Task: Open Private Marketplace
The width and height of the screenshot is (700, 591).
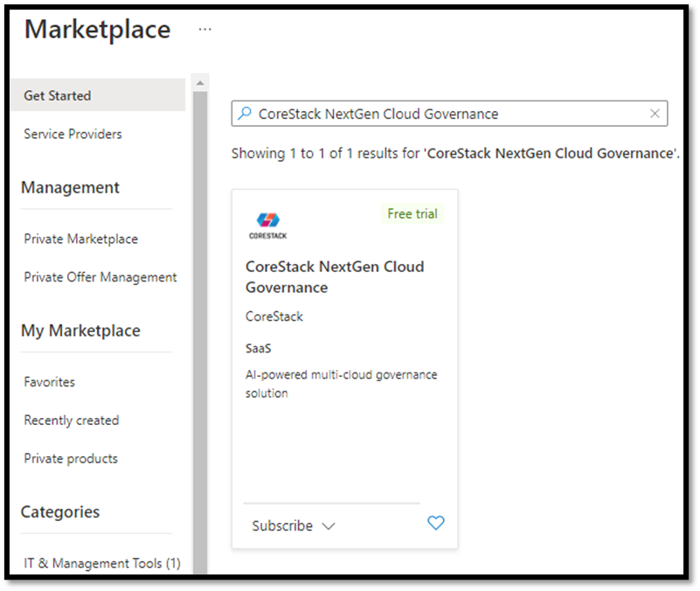Action: [x=80, y=239]
